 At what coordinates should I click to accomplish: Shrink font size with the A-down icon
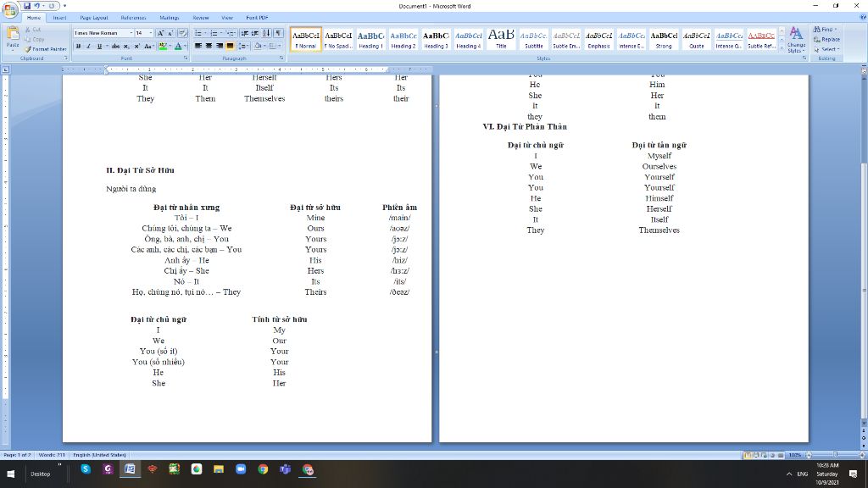click(170, 33)
